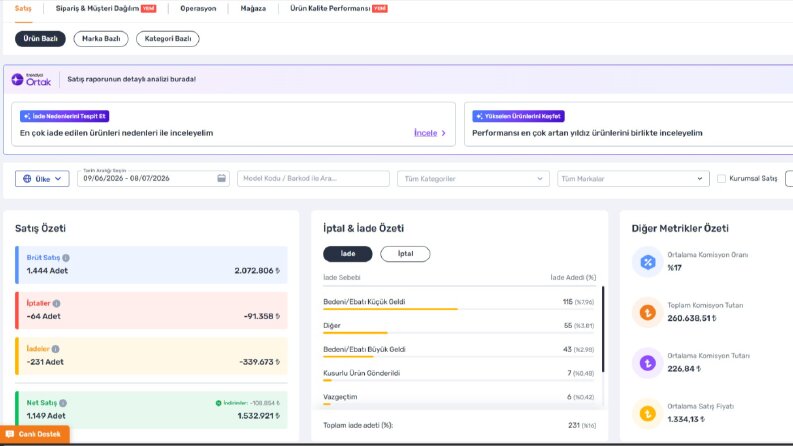Select the İade toggle in İptal & İade Özeti
The width and height of the screenshot is (793, 446).
point(348,254)
